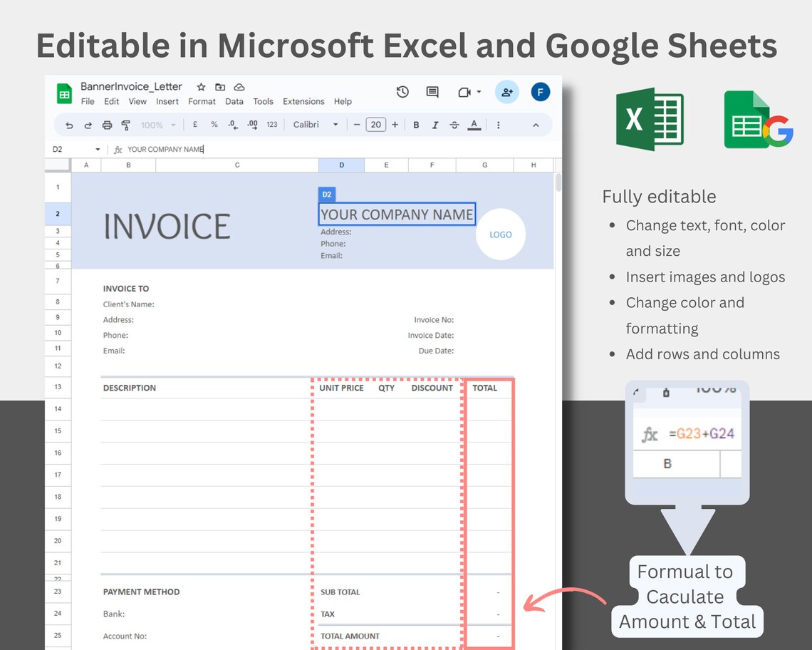812x650 pixels.
Task: Open the text color picker
Action: pyautogui.click(x=474, y=125)
